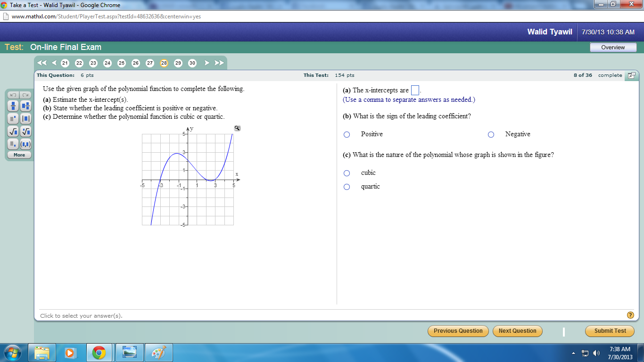Open the graph magnifier tool

coord(236,128)
